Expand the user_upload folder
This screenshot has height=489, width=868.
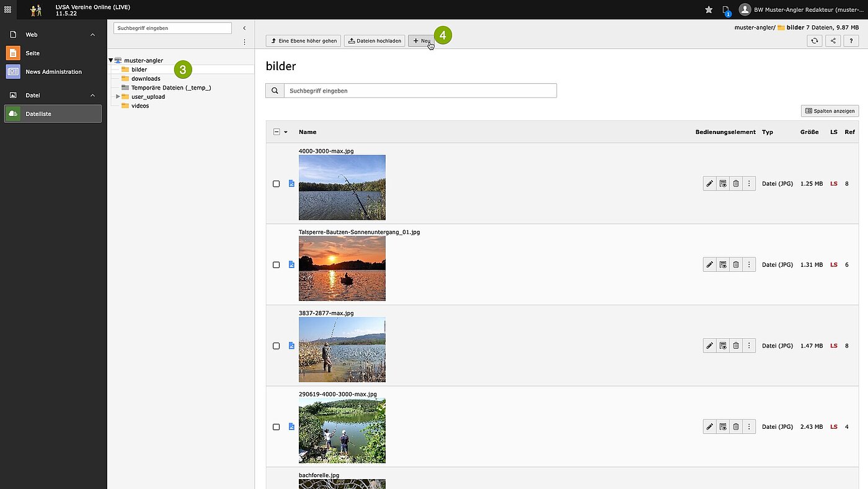[118, 96]
